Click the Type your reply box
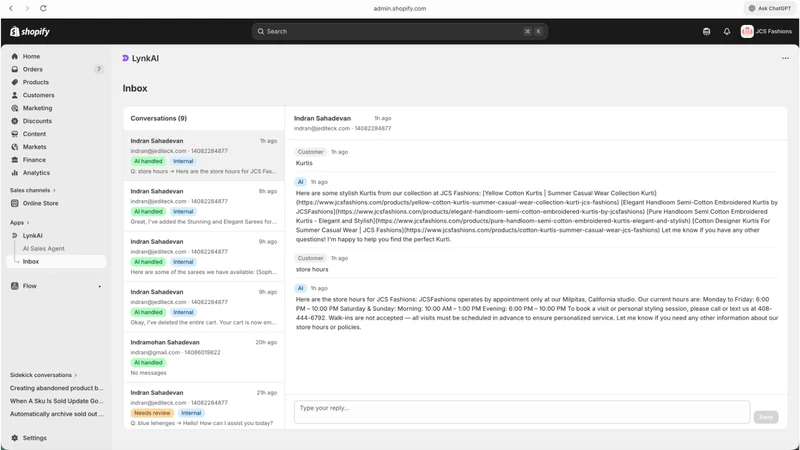The image size is (800, 450). click(522, 412)
